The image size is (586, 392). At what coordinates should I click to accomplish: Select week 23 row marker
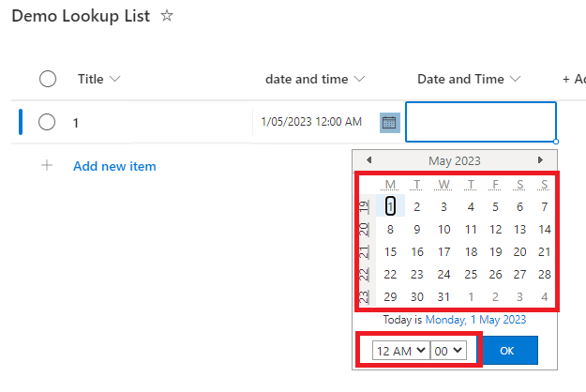click(363, 296)
